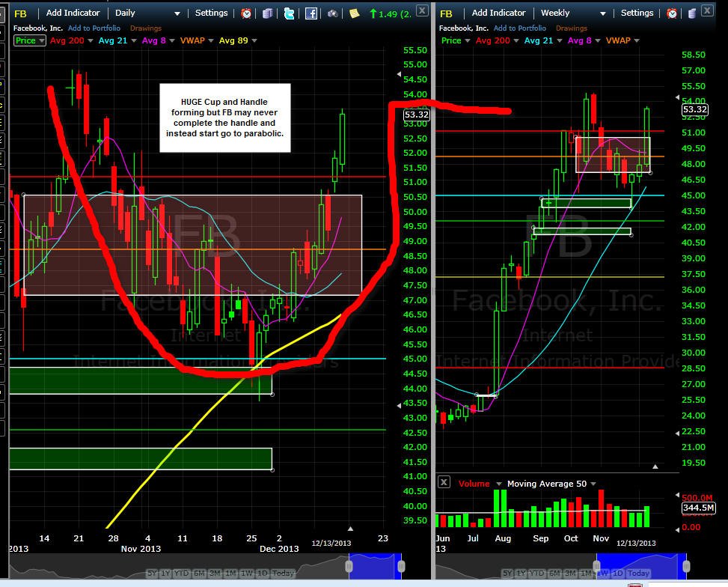Select 1Y range in Daily chart
The width and height of the screenshot is (728, 587).
coord(165,573)
